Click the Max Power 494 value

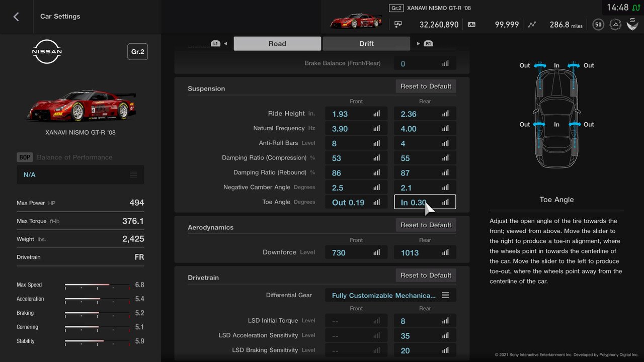click(137, 203)
